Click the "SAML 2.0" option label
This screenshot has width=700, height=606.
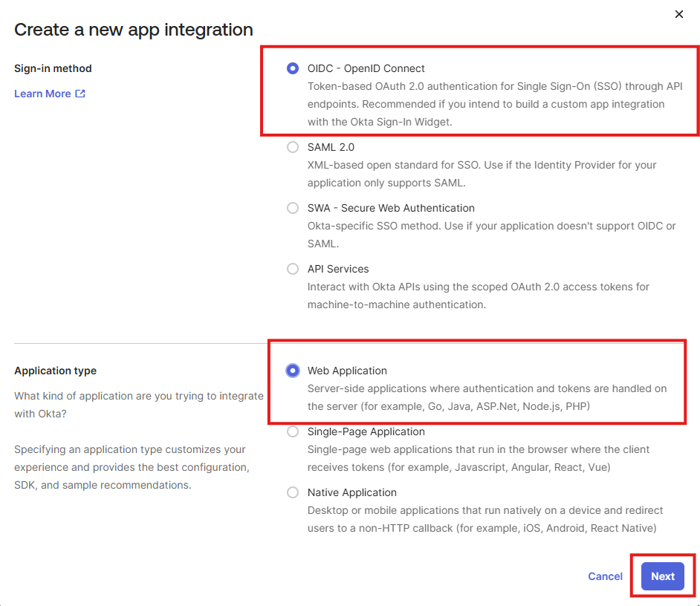coord(331,147)
